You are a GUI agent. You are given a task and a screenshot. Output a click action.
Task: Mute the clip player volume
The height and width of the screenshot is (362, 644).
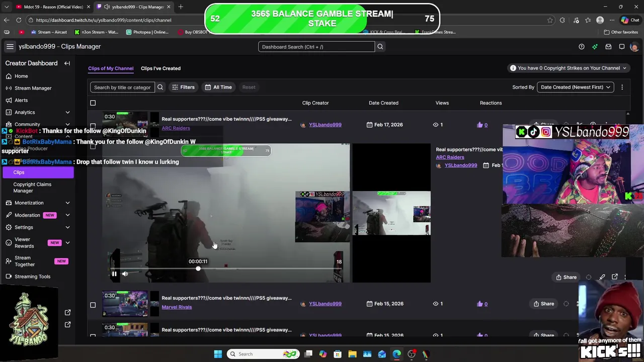click(x=125, y=274)
